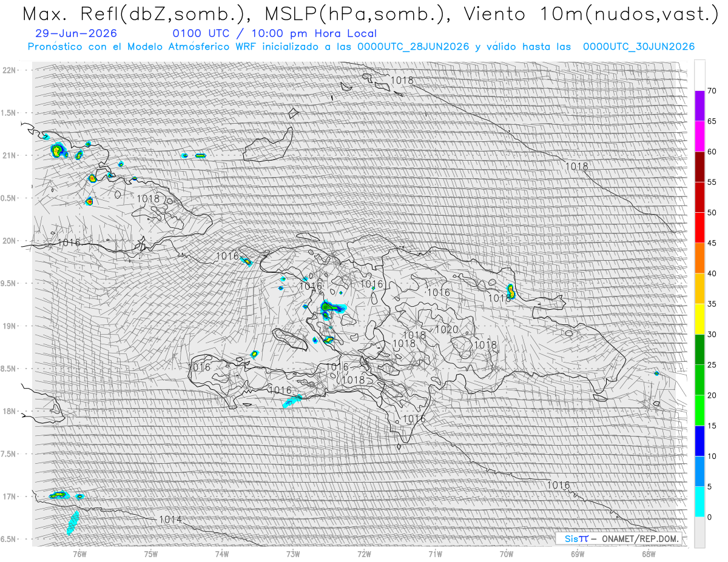This screenshot has width=728, height=562.
Task: Click the magenta 60–65 dBZ colorbar segment
Action: [699, 136]
